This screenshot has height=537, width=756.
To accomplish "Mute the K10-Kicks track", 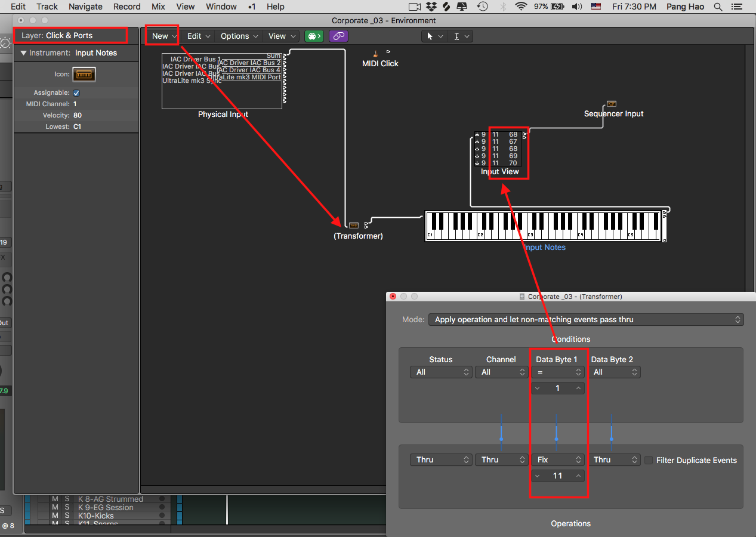I will 55,516.
